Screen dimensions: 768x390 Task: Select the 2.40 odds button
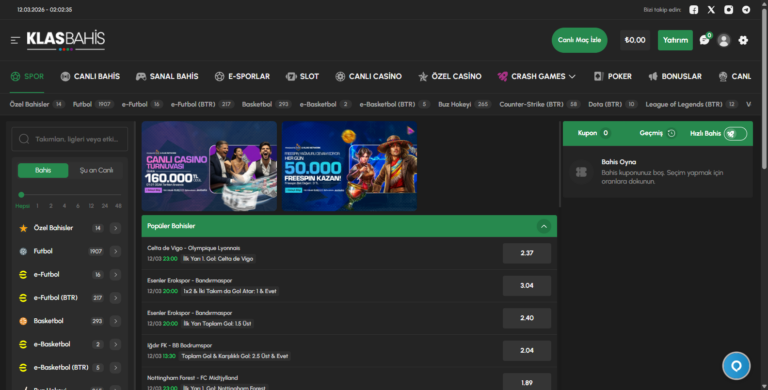527,318
